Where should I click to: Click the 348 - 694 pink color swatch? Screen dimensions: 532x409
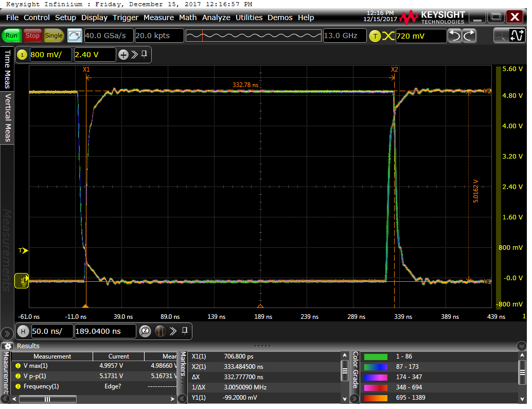coord(376,387)
